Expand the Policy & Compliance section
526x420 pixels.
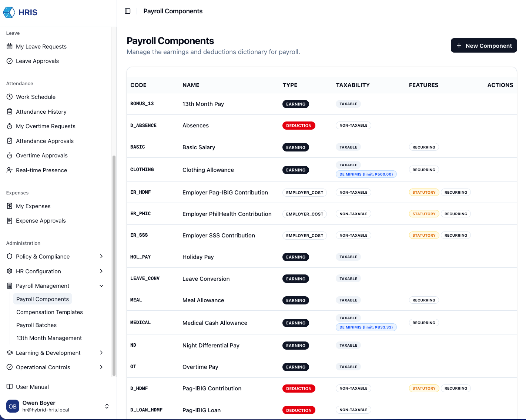(101, 256)
